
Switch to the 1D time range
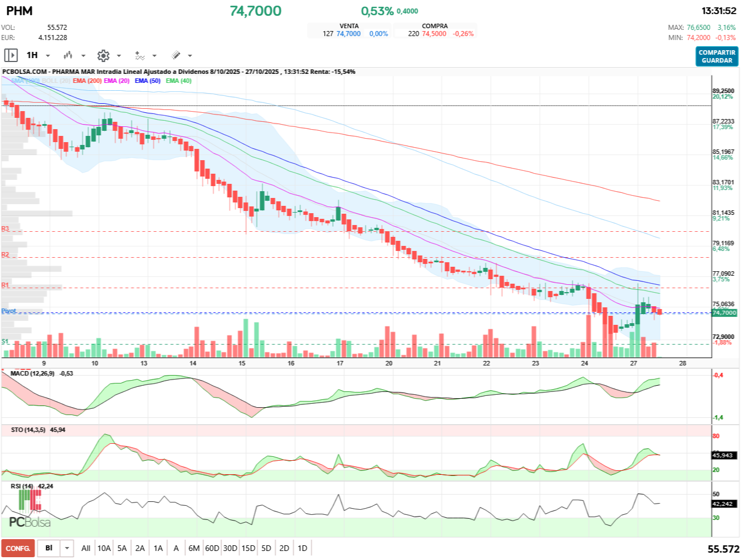pyautogui.click(x=302, y=548)
